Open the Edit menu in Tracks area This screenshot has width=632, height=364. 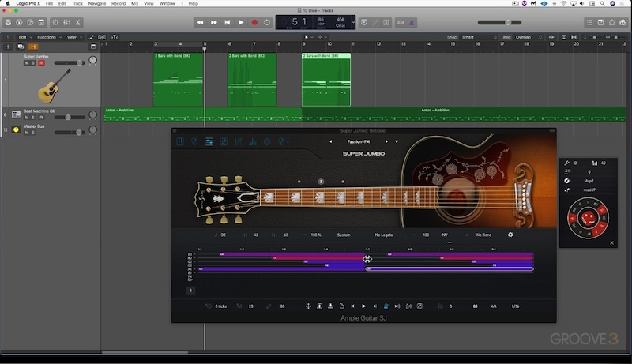pyautogui.click(x=24, y=37)
